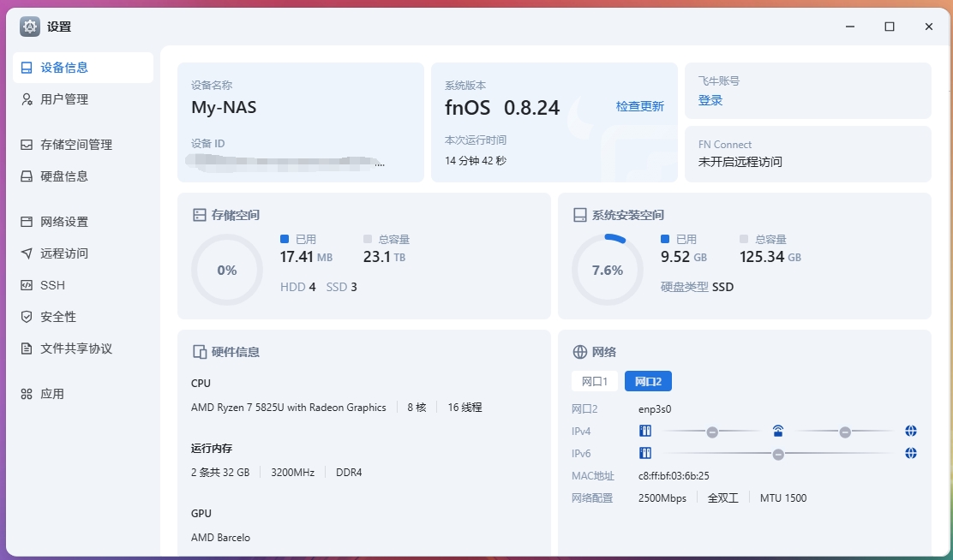Viewport: 953px width, 560px height.
Task: Minimize the 设置 window
Action: pos(850,27)
